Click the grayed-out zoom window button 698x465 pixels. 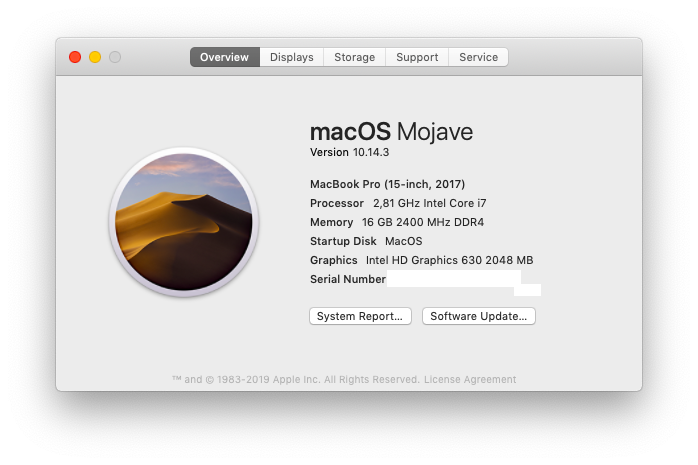click(115, 57)
